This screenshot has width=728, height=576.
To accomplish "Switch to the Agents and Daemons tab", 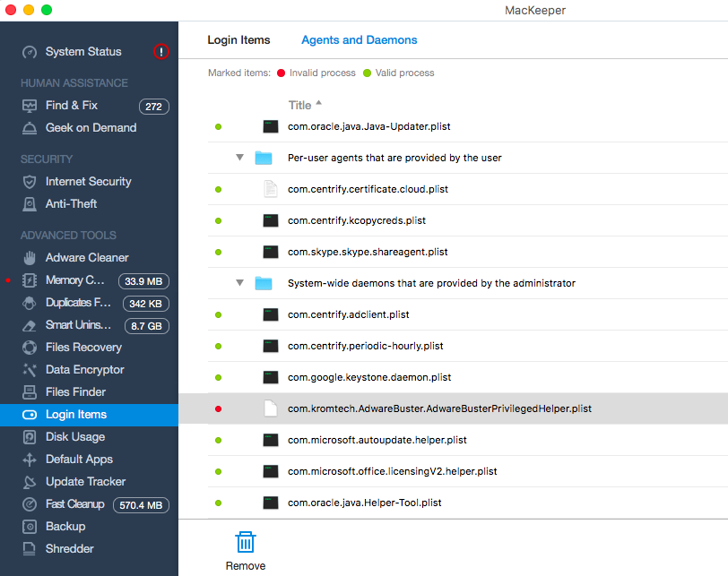I will tap(360, 40).
